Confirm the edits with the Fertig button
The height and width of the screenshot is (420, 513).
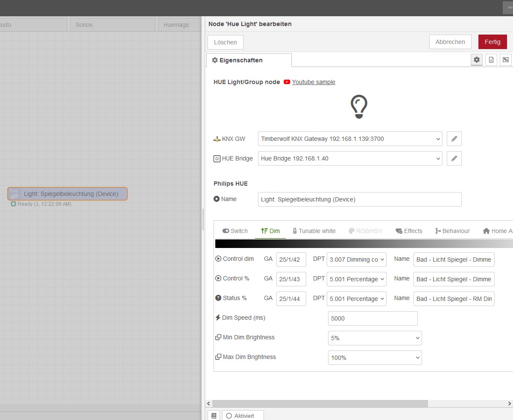492,42
